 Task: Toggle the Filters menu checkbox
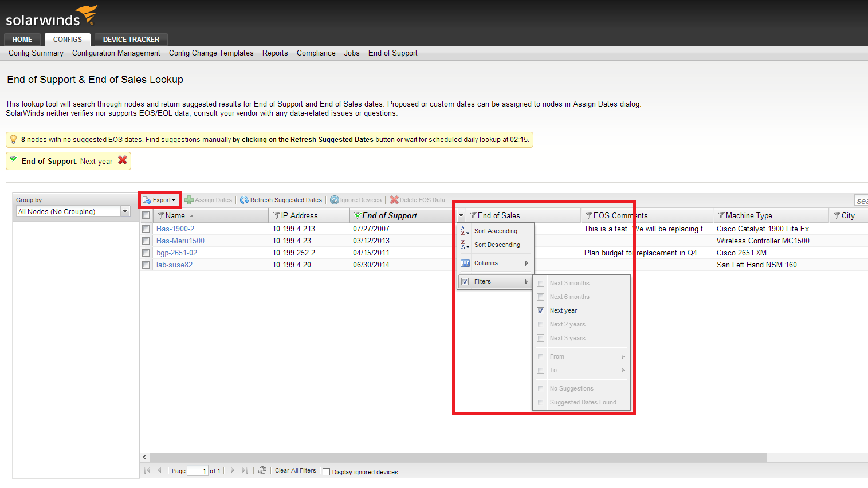pyautogui.click(x=465, y=281)
